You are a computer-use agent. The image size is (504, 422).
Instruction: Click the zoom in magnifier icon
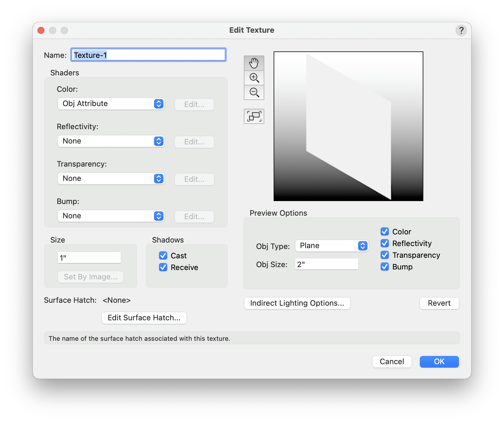point(254,78)
